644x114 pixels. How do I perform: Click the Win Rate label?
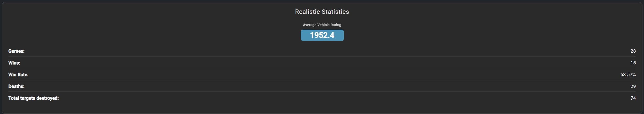pos(18,75)
